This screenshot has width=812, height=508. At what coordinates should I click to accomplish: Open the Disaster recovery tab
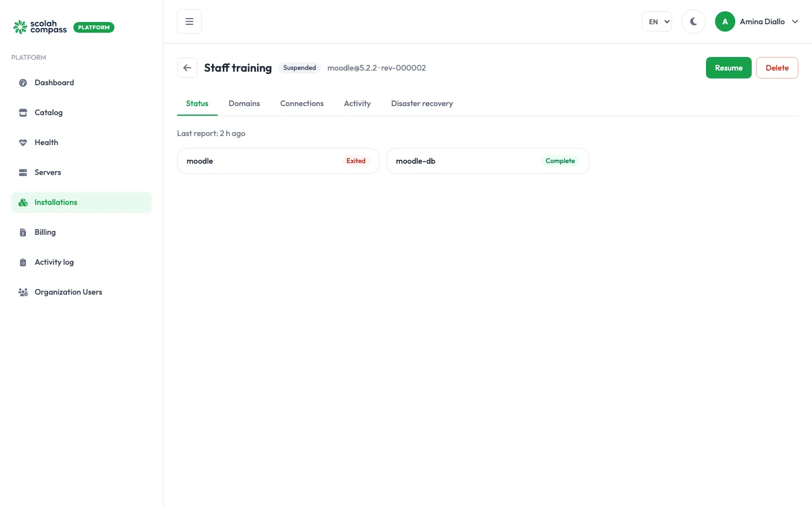point(422,104)
